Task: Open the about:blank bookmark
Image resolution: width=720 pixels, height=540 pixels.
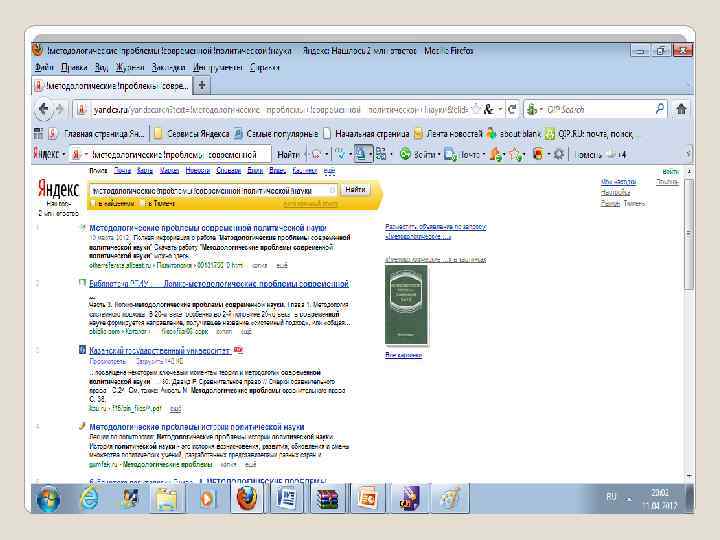Action: [513, 134]
